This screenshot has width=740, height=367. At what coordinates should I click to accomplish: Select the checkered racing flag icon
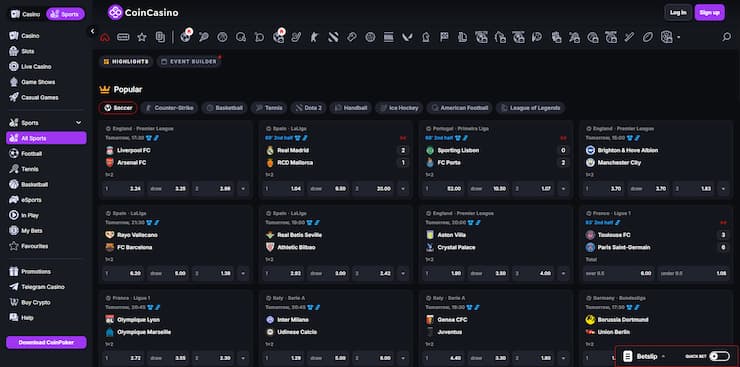coord(444,37)
